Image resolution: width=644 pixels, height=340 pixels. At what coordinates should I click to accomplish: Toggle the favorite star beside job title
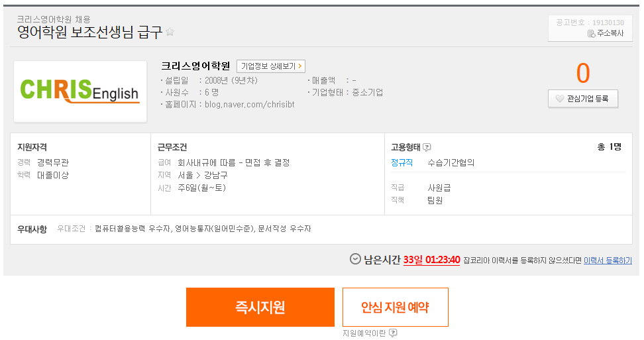[170, 32]
